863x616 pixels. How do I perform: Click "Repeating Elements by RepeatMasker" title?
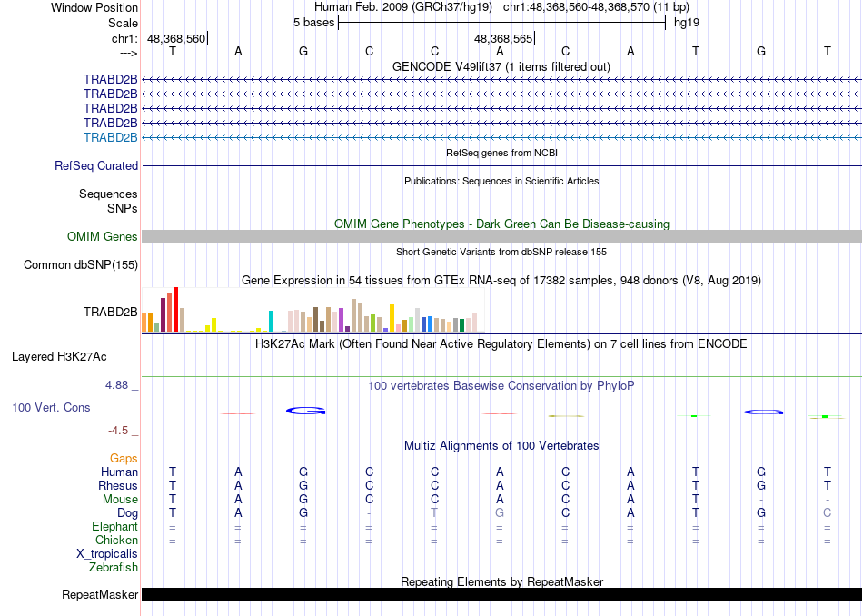click(x=501, y=581)
